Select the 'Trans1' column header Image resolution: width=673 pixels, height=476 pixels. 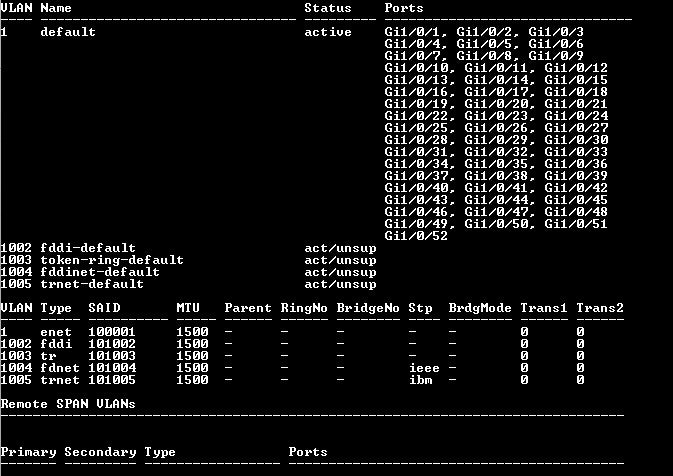coord(544,308)
